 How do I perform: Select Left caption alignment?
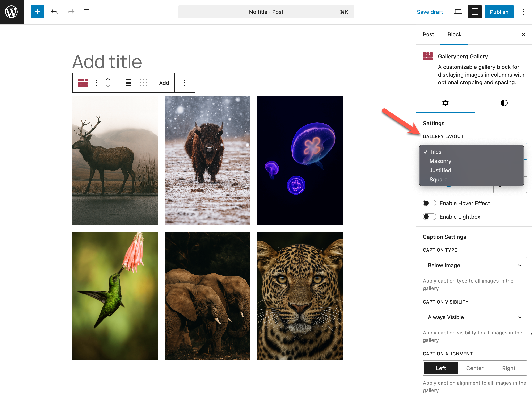(x=440, y=368)
